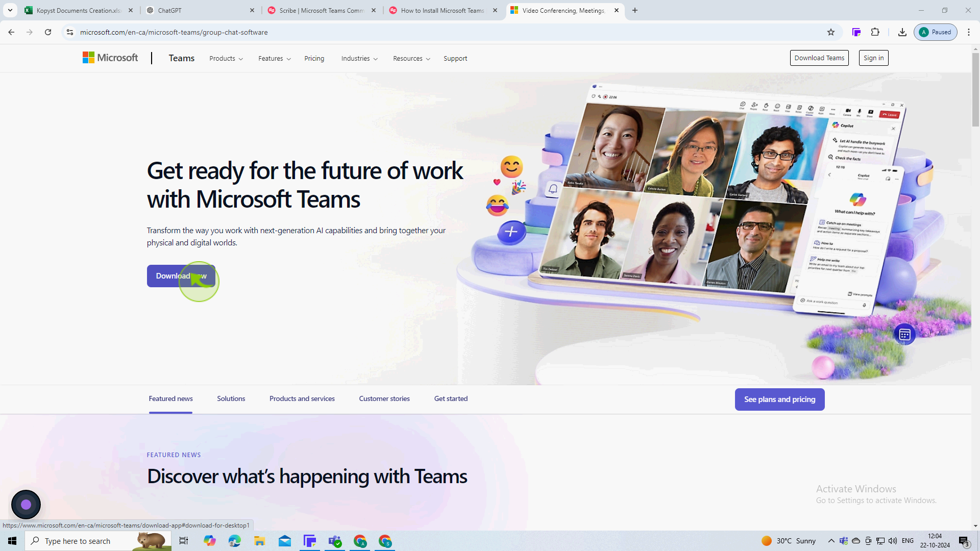This screenshot has height=551, width=980.
Task: Expand the Resources dropdown menu
Action: pos(411,59)
